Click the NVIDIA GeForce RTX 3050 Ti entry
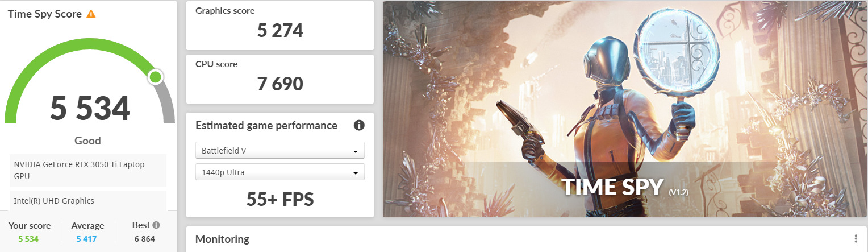 click(88, 171)
